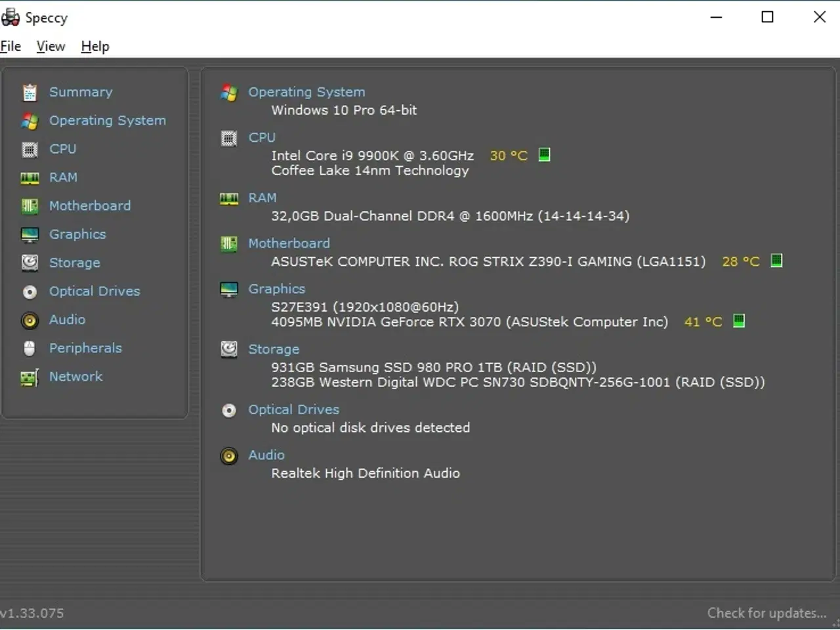Click the green GPU temperature indicator square
This screenshot has height=630, width=840.
[739, 321]
